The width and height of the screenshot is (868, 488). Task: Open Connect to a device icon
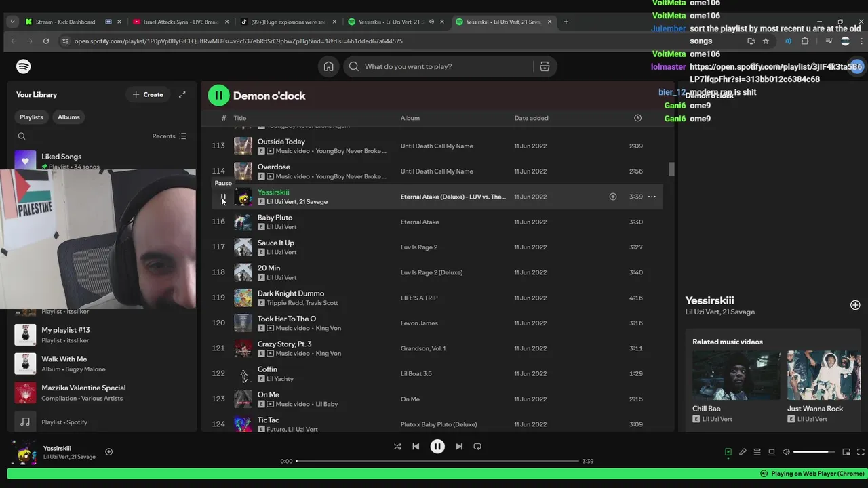[x=772, y=452]
